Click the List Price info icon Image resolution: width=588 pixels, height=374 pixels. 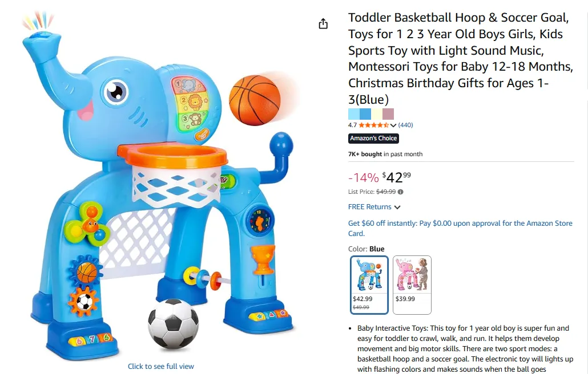pyautogui.click(x=401, y=192)
